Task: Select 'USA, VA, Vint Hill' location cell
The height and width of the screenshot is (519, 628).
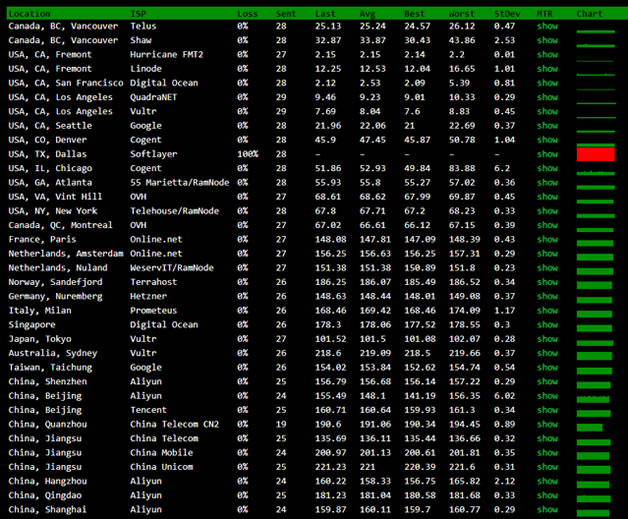Action: click(55, 197)
